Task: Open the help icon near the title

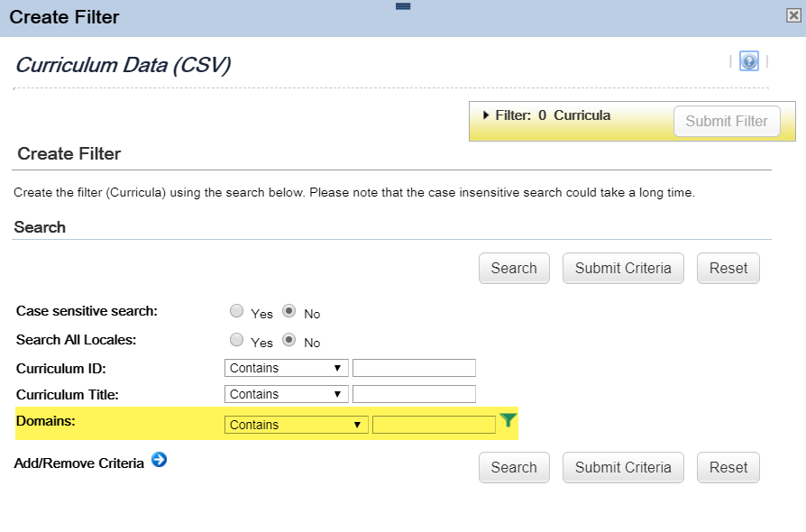Action: tap(749, 61)
